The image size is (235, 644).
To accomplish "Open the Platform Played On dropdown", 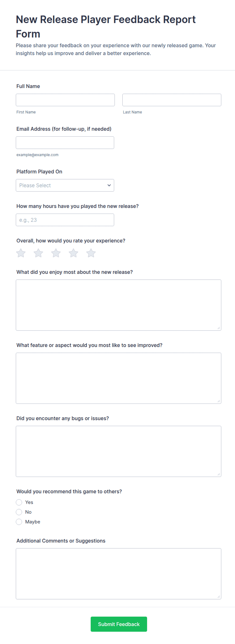I will [x=65, y=185].
